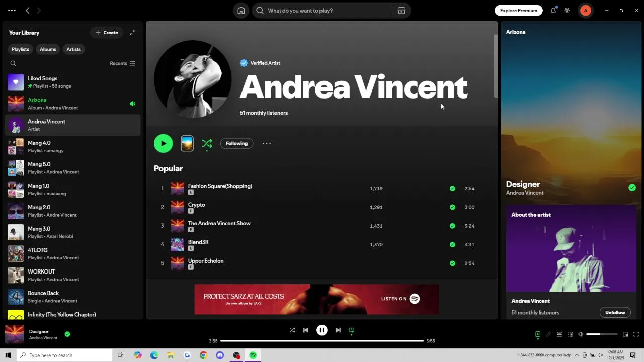Pause playback
Viewport: 644px width, 362px height.
point(322,330)
